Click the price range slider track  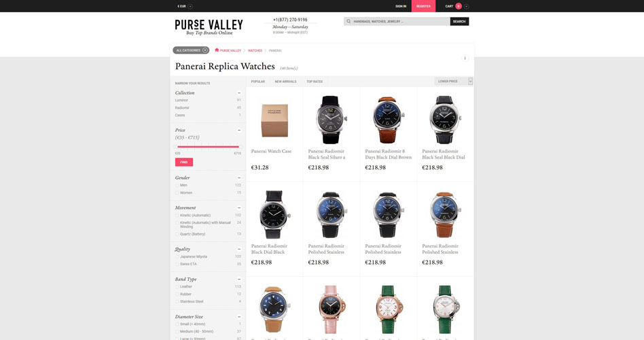(209, 146)
